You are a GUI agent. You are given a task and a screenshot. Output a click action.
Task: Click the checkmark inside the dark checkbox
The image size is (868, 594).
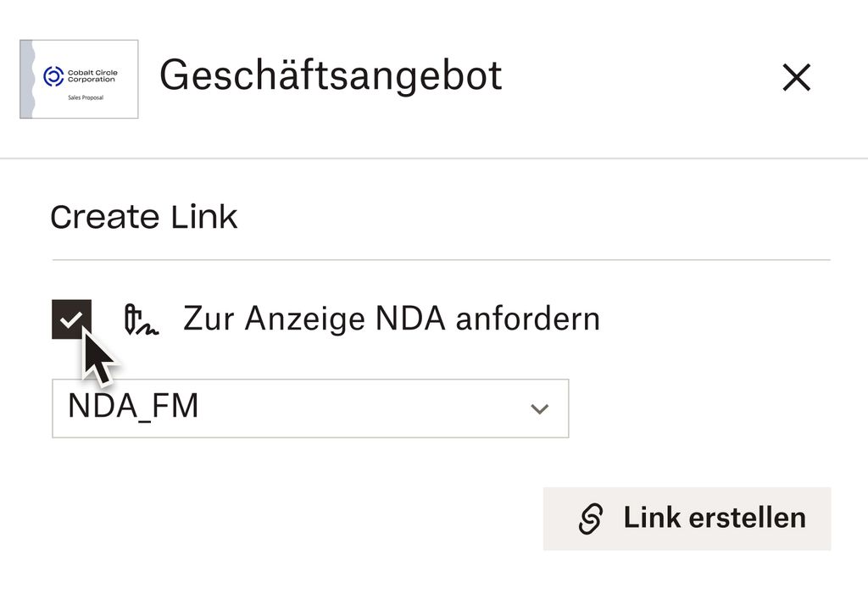(72, 319)
